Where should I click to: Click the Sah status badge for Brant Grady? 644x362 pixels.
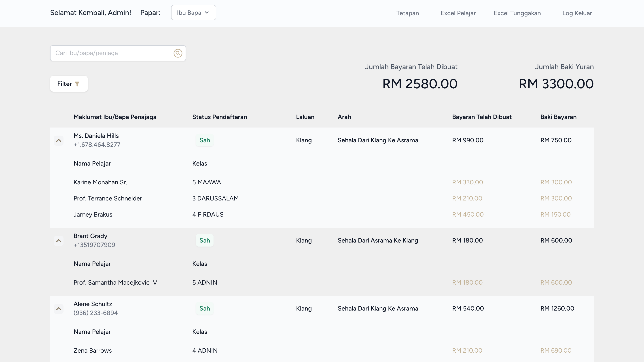205,240
